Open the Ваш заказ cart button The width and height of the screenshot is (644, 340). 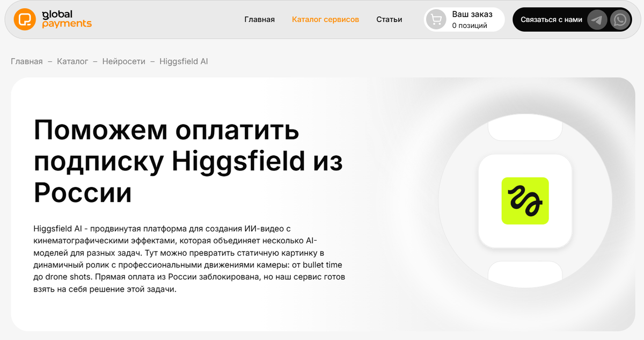pos(464,19)
